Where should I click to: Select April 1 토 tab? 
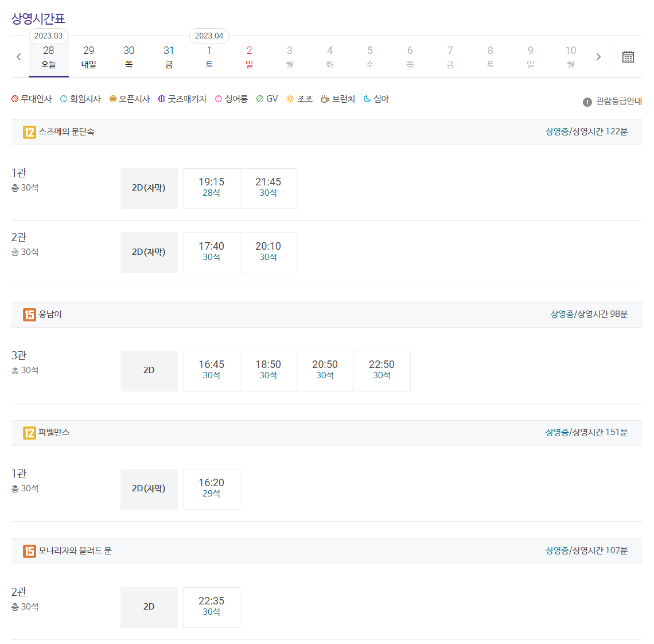click(209, 57)
